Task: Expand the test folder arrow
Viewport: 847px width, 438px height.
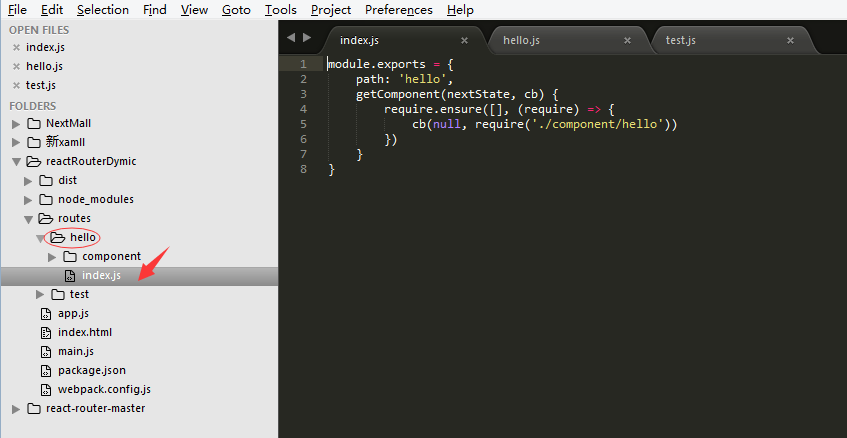Action: [40, 295]
